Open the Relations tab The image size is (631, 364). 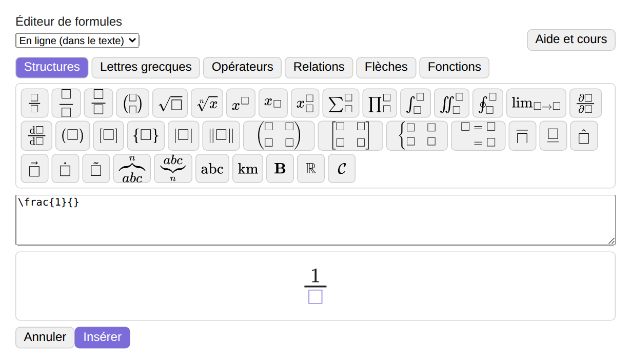[319, 67]
